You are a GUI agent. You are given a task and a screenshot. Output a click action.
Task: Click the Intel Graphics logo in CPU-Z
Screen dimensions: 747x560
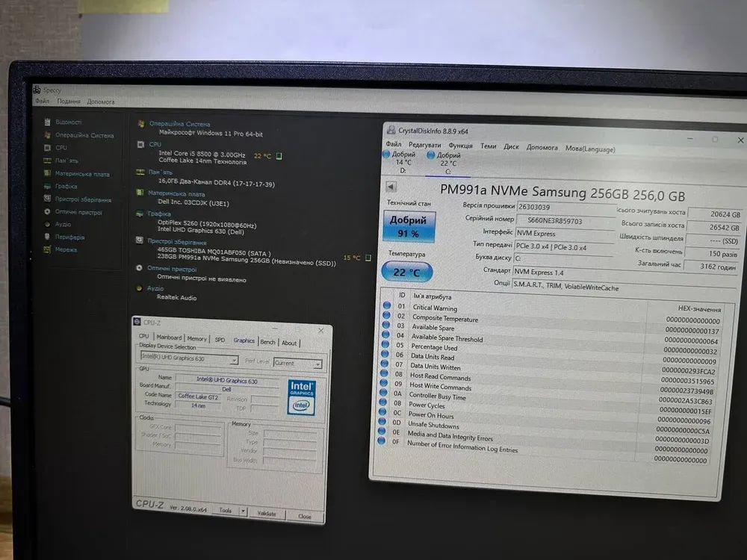click(302, 396)
